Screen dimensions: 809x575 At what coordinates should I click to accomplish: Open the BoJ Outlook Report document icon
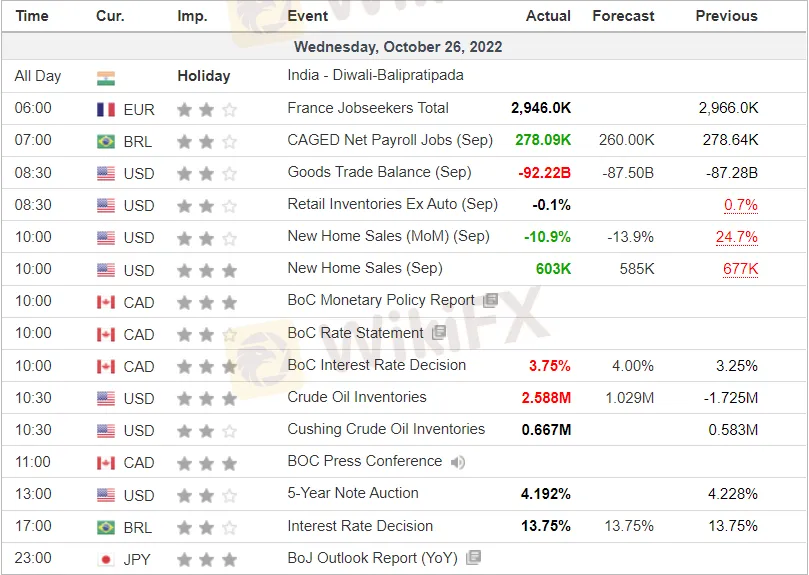[473, 557]
